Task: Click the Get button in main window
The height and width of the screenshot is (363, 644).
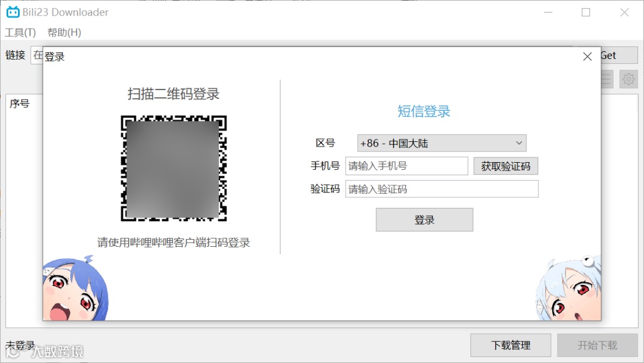Action: [620, 55]
